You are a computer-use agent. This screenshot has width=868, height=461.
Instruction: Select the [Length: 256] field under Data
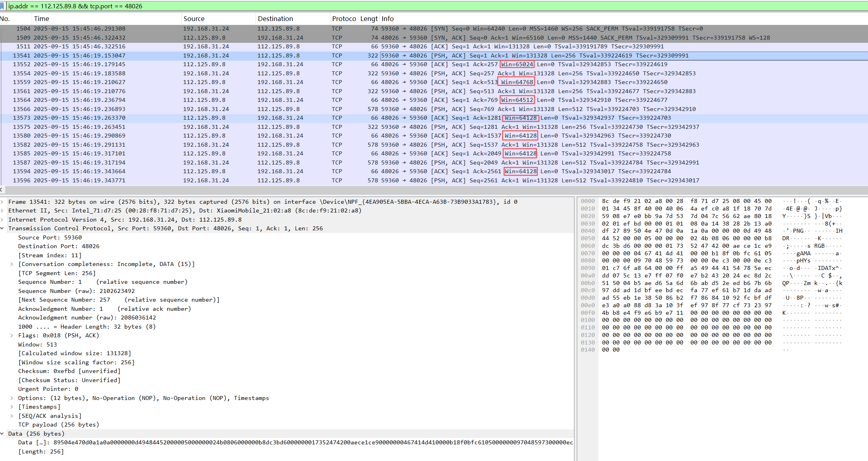[x=41, y=451]
